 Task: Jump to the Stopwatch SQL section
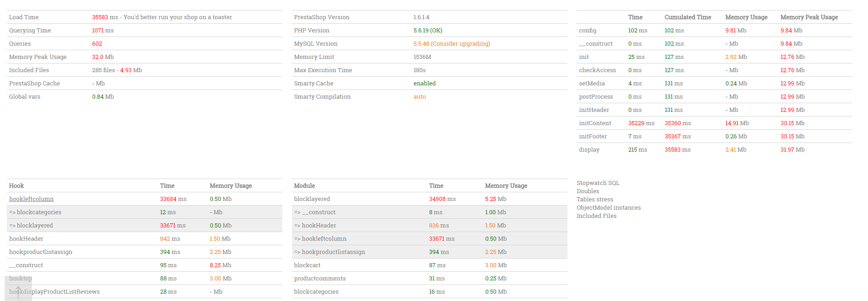598,183
